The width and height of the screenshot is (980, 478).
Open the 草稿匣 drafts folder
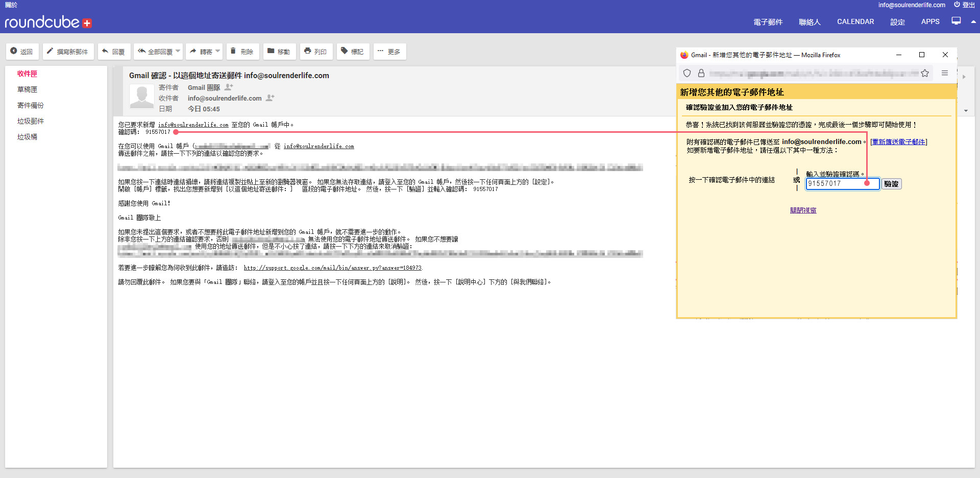[x=27, y=89]
